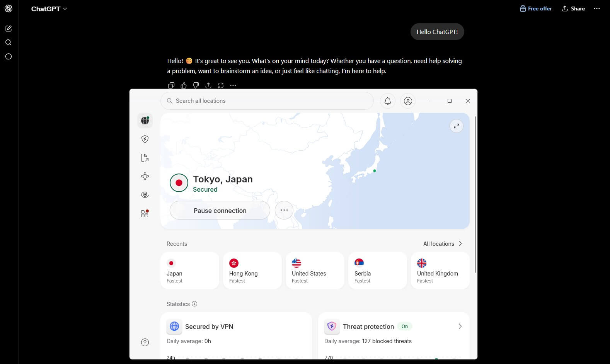
Task: Select the globe VPN home tab
Action: tap(145, 121)
